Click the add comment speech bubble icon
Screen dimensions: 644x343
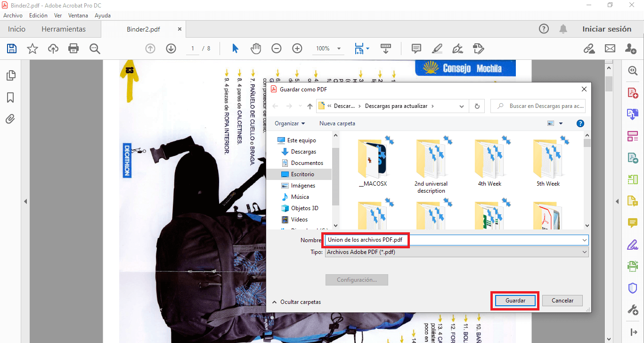(x=416, y=49)
